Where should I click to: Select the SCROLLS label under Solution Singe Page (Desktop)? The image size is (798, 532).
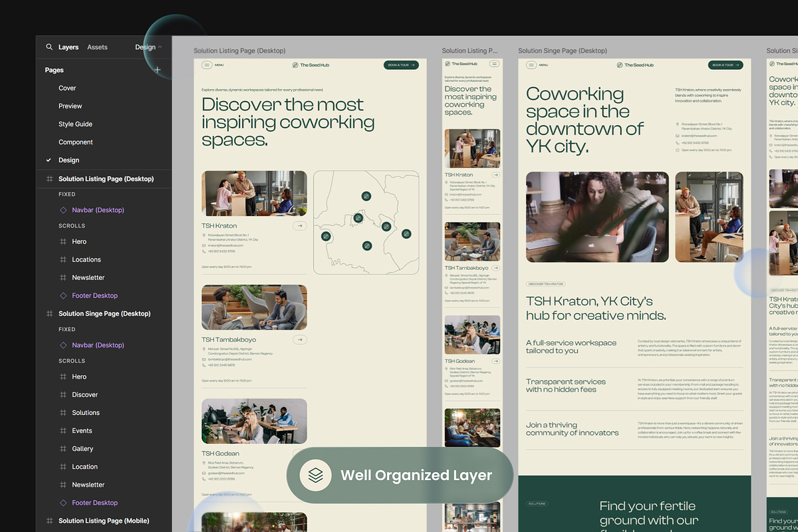(x=72, y=361)
